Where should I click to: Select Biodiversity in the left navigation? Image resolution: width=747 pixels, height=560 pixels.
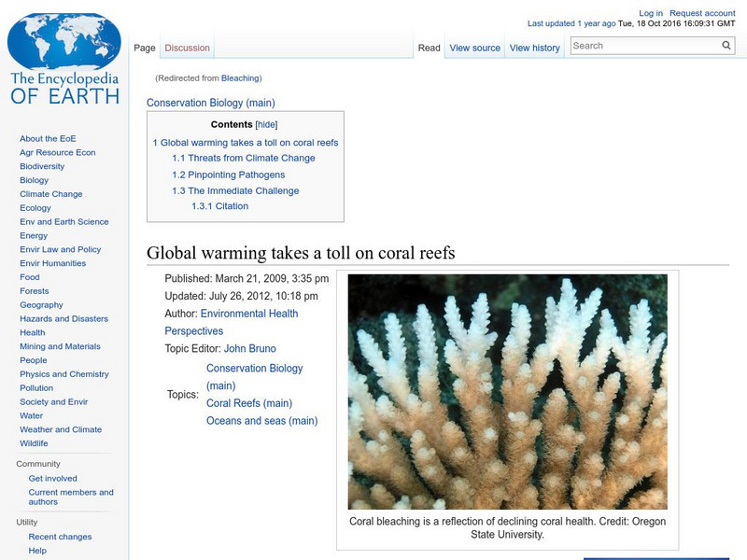tap(42, 166)
